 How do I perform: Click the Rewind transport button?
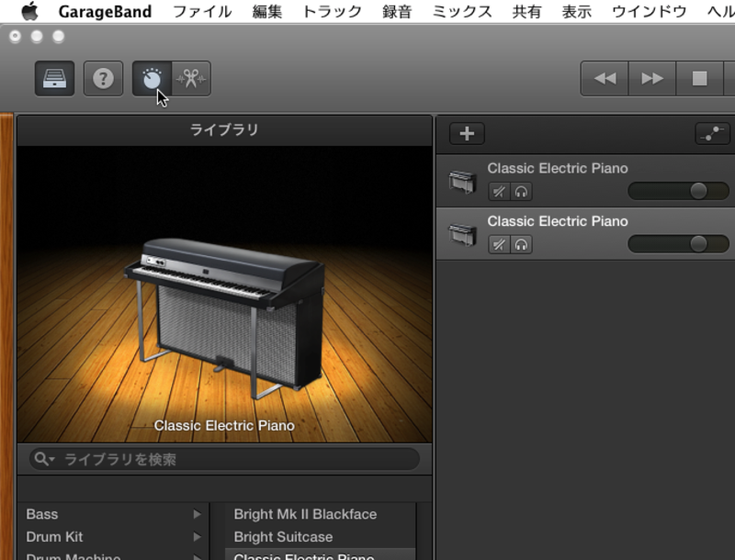605,79
